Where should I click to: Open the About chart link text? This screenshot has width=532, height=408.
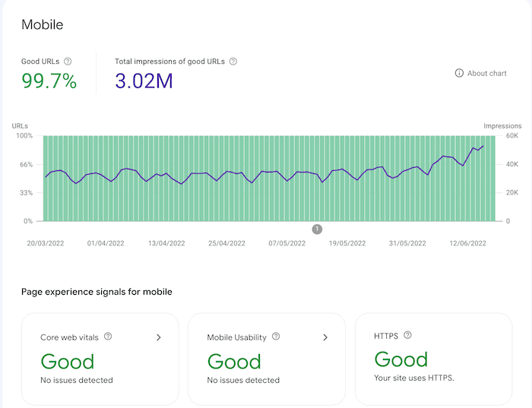pos(487,73)
